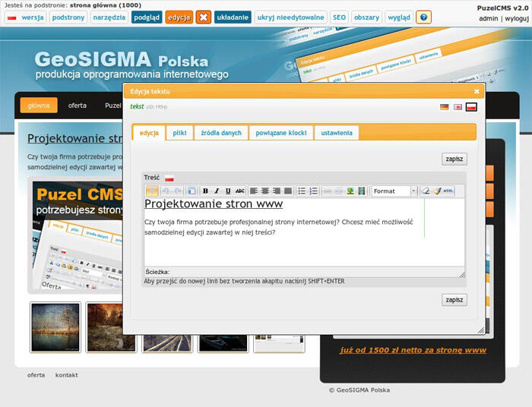Align text to center

(265, 191)
